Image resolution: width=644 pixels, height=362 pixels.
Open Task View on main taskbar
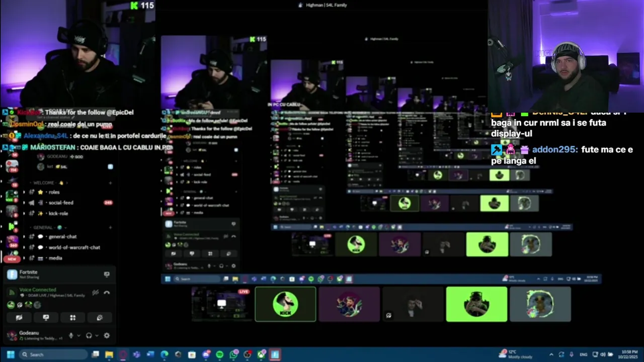tap(95, 354)
